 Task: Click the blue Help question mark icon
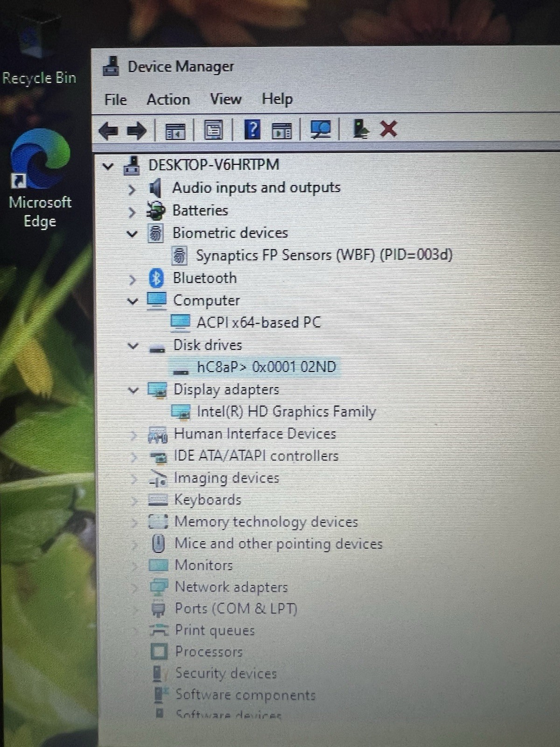click(252, 129)
